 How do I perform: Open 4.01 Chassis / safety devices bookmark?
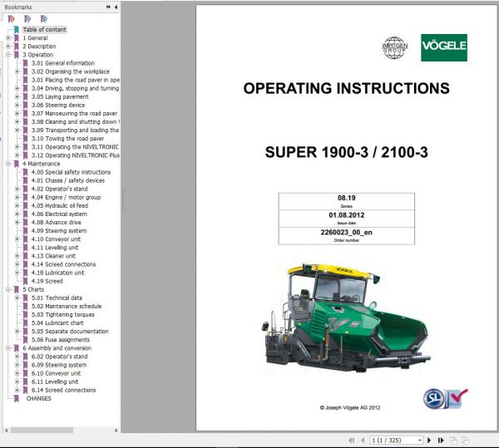point(68,180)
